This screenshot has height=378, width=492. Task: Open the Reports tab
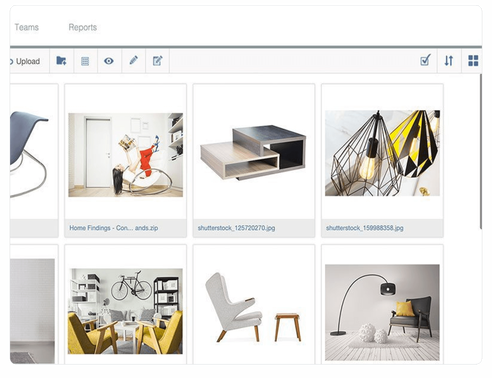83,27
